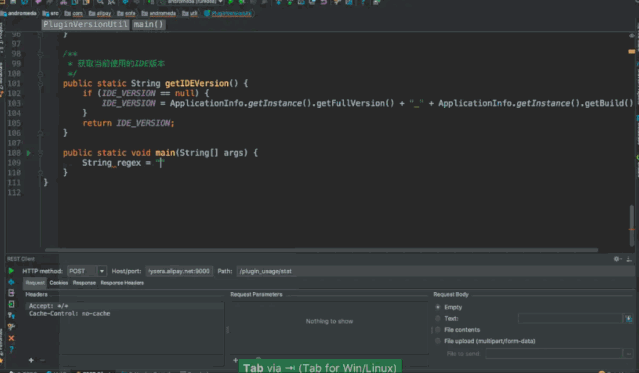639x373 pixels.
Task: Click into the Host/port field
Action: click(179, 271)
